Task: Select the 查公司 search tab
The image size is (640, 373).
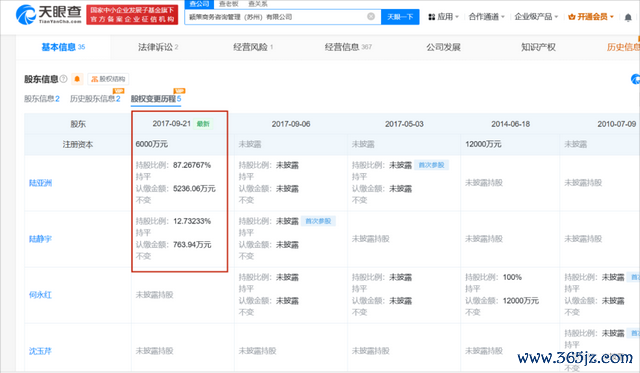Action: tap(199, 4)
